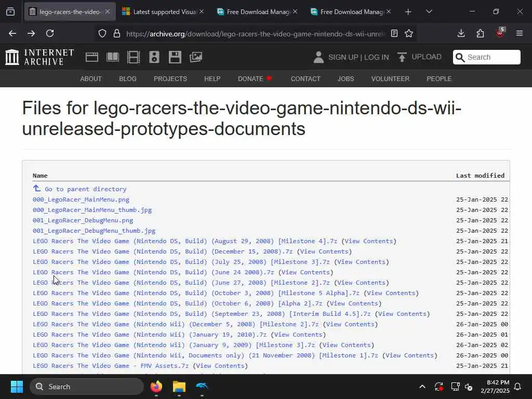The image size is (532, 399).
Task: Bookmark this page with the star icon
Action: (x=409, y=33)
